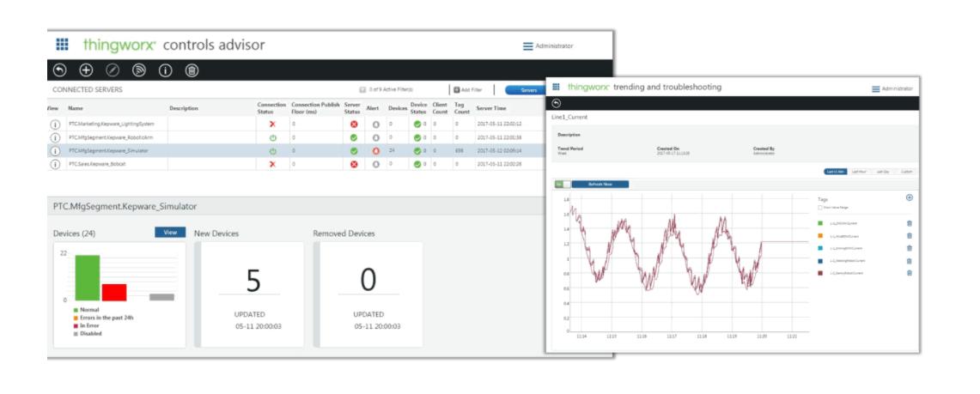Click the Connection Status column header
Image resolution: width=980 pixels, height=394 pixels.
(272, 108)
